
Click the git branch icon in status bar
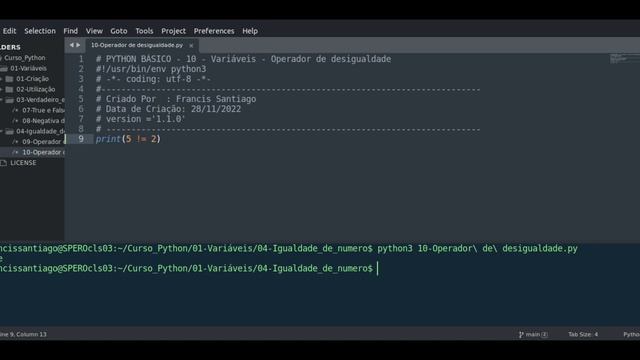(x=521, y=334)
